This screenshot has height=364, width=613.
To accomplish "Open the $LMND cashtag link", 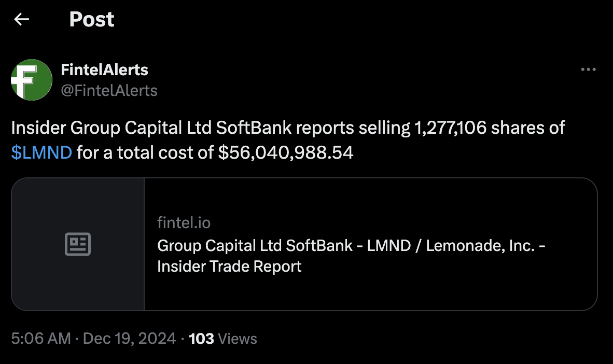I will click(x=41, y=152).
